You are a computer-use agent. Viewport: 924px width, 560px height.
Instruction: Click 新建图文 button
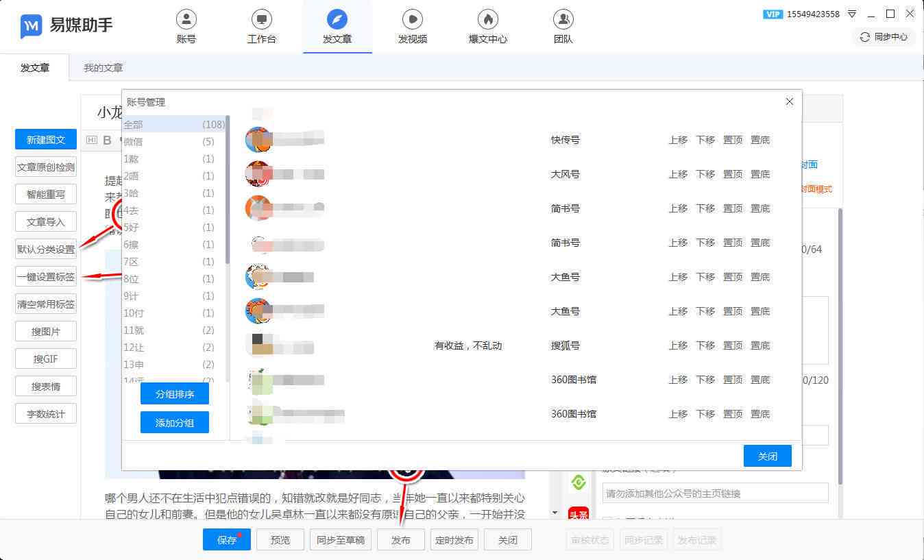(x=46, y=139)
